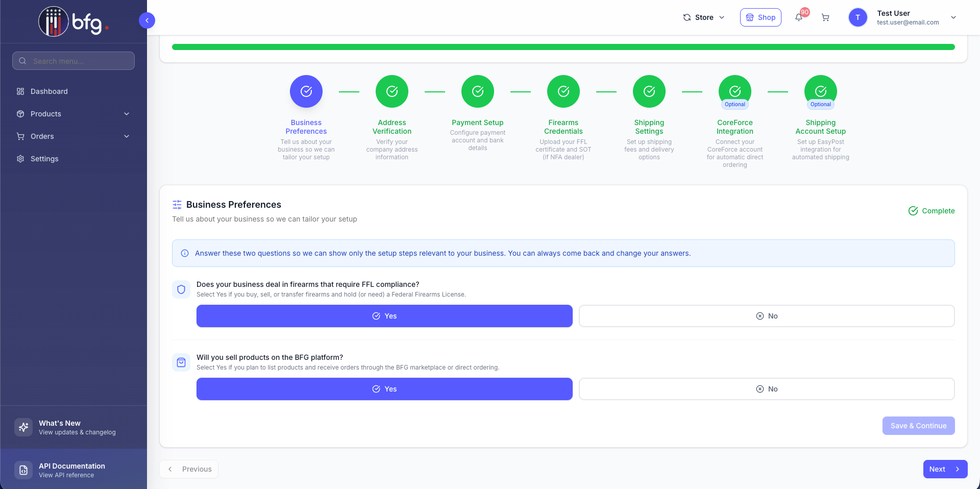This screenshot has width=980, height=489.
Task: Open the shopping cart
Action: (x=825, y=18)
